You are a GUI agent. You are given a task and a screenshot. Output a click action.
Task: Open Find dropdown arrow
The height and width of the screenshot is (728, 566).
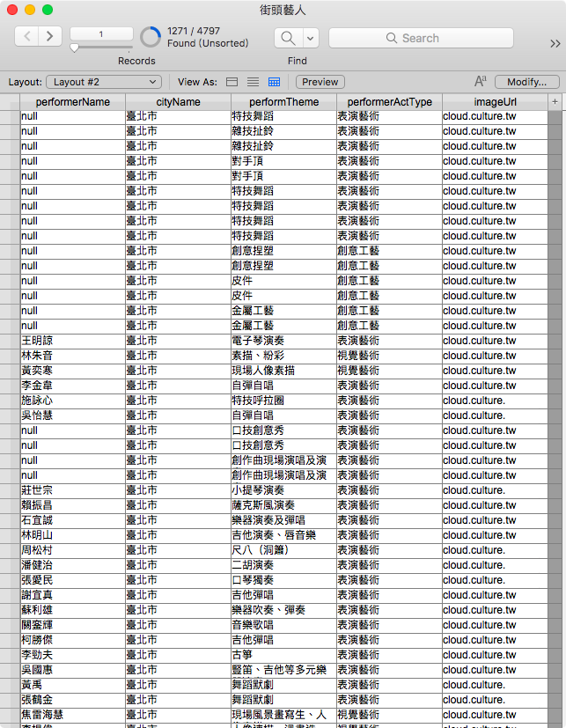pos(311,38)
